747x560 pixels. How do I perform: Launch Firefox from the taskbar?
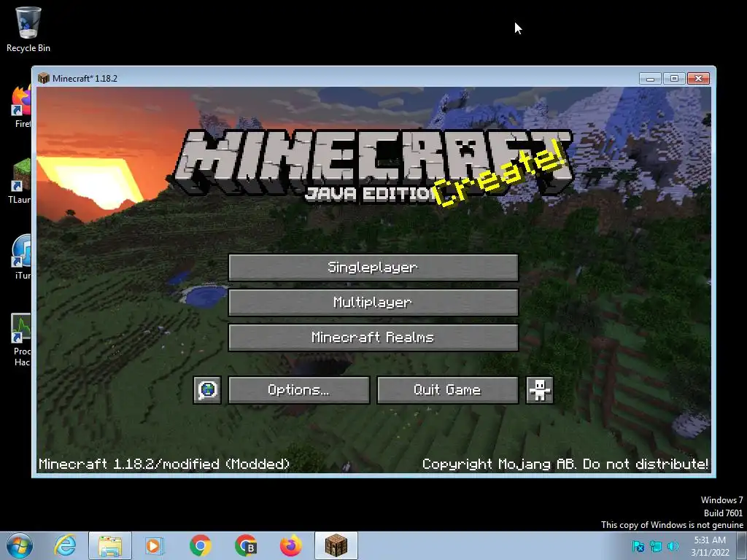click(x=290, y=545)
